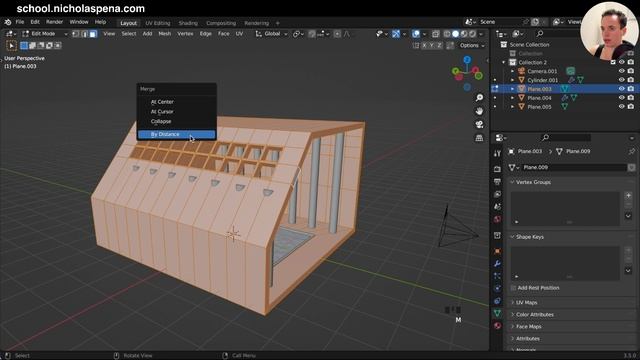Viewport: 640px width, 360px height.
Task: Open the Particles properties tab icon
Action: [497, 276]
